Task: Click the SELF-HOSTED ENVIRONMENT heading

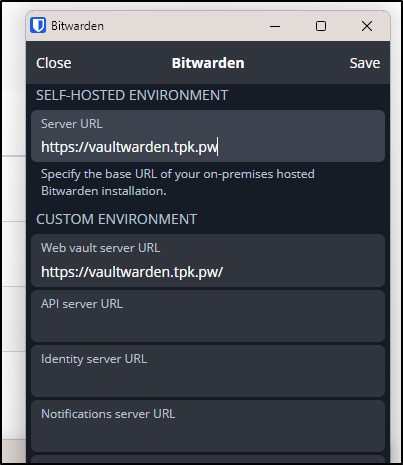Action: click(132, 95)
